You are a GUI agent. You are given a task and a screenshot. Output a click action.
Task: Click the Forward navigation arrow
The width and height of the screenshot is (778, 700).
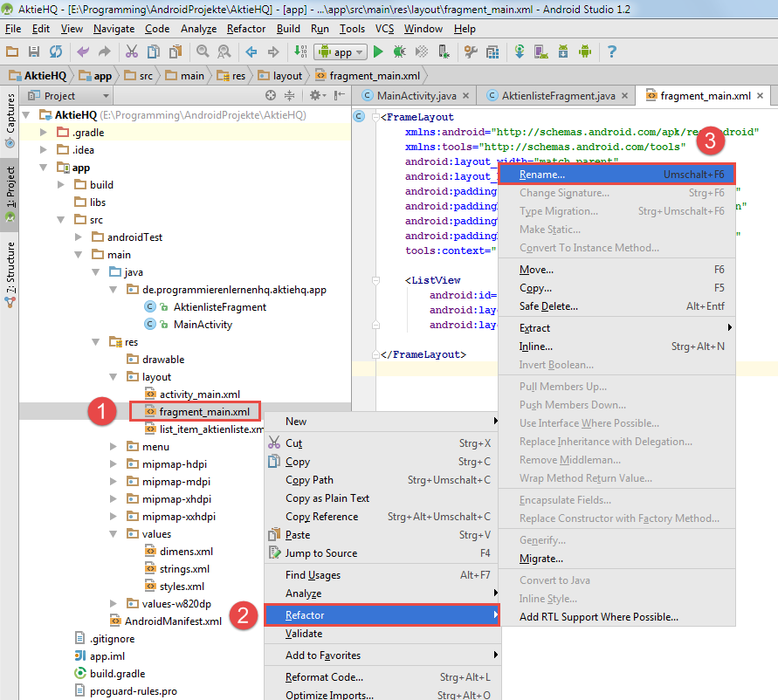(273, 51)
